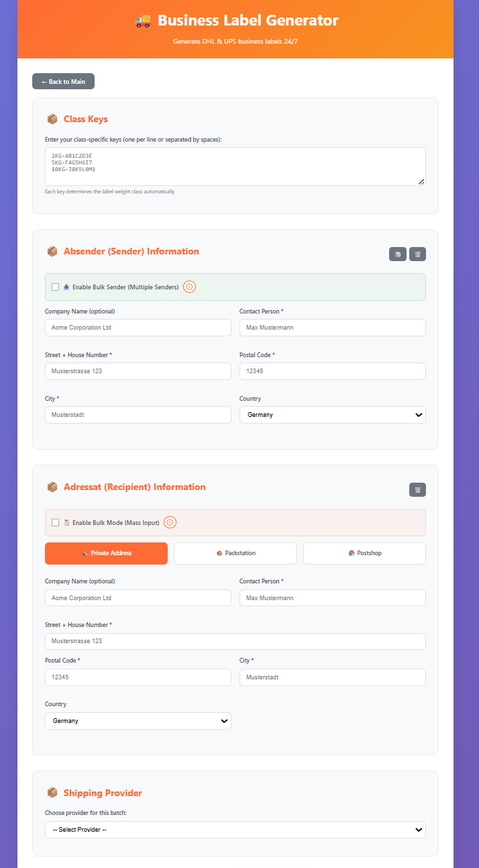Click the trash icon in Sender section header
Screen dimensions: 479x868
pos(417,254)
